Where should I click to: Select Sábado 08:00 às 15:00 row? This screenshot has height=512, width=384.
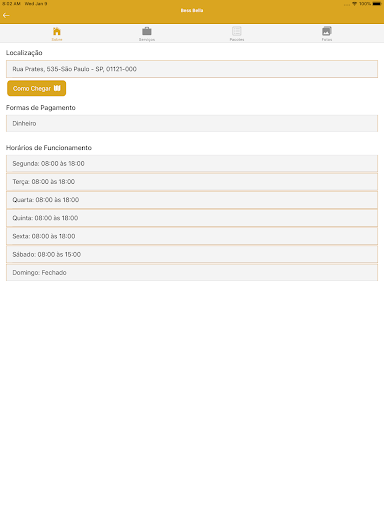coord(192,254)
